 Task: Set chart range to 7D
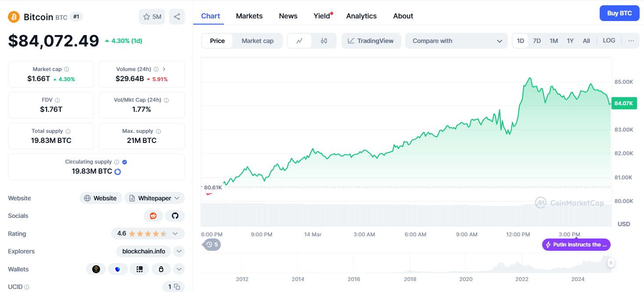click(537, 41)
